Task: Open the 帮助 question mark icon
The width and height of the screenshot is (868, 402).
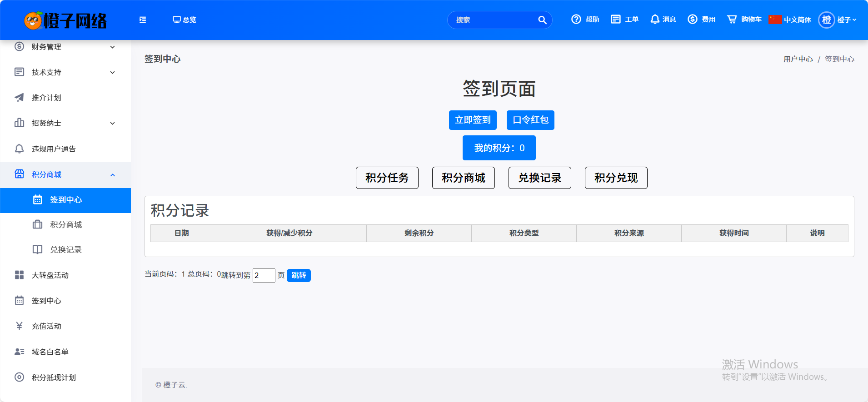Action: (x=576, y=19)
